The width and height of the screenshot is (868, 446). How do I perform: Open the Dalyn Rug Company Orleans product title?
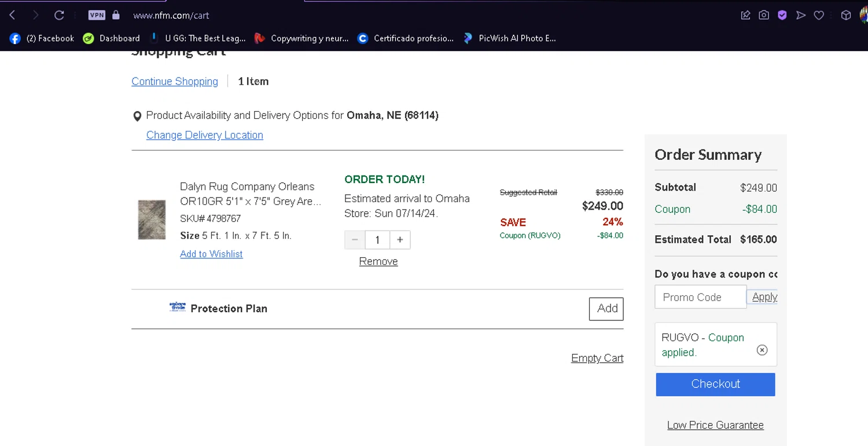[251, 194]
